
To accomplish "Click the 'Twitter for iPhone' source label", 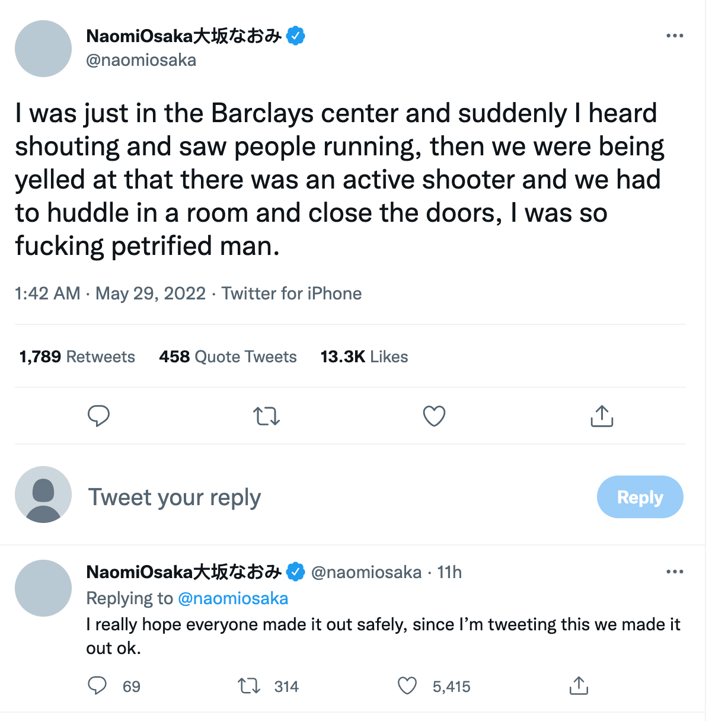I will click(x=292, y=293).
